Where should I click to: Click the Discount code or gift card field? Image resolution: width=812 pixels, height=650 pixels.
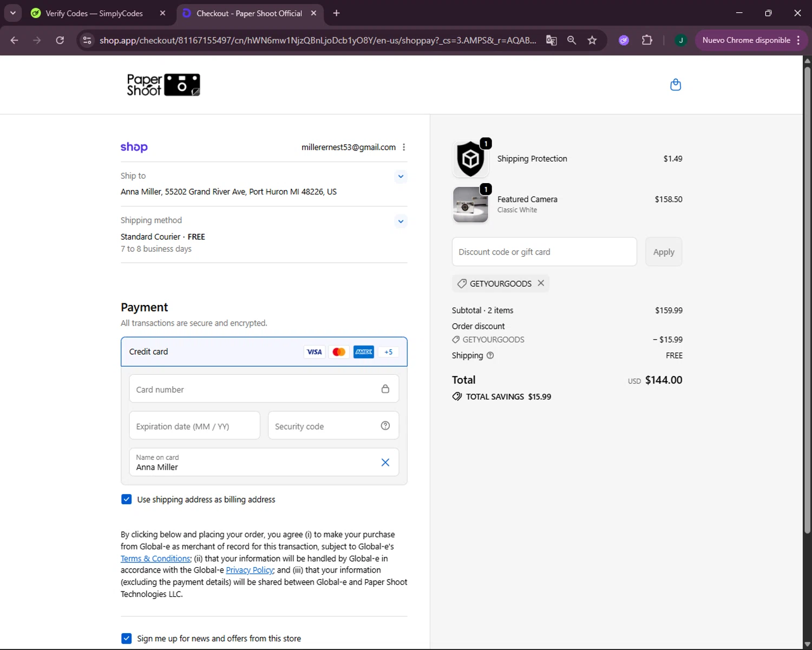tap(544, 252)
